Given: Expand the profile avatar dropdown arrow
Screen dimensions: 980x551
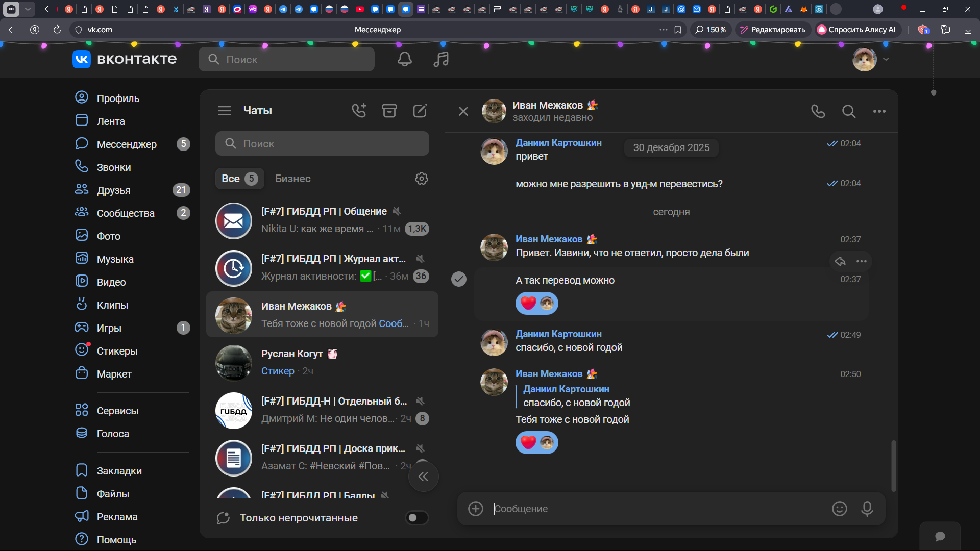Looking at the screenshot, I should pos(886,59).
